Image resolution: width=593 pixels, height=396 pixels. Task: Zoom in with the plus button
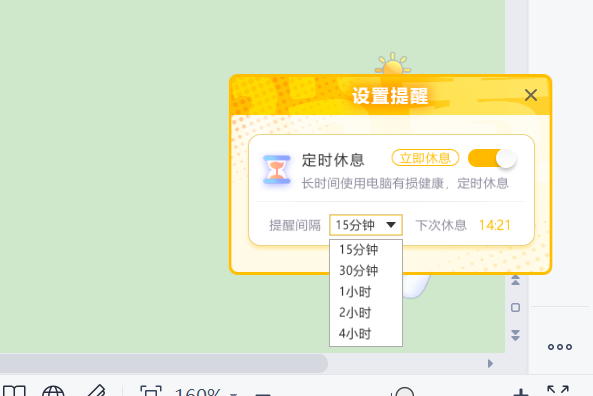[x=521, y=393]
